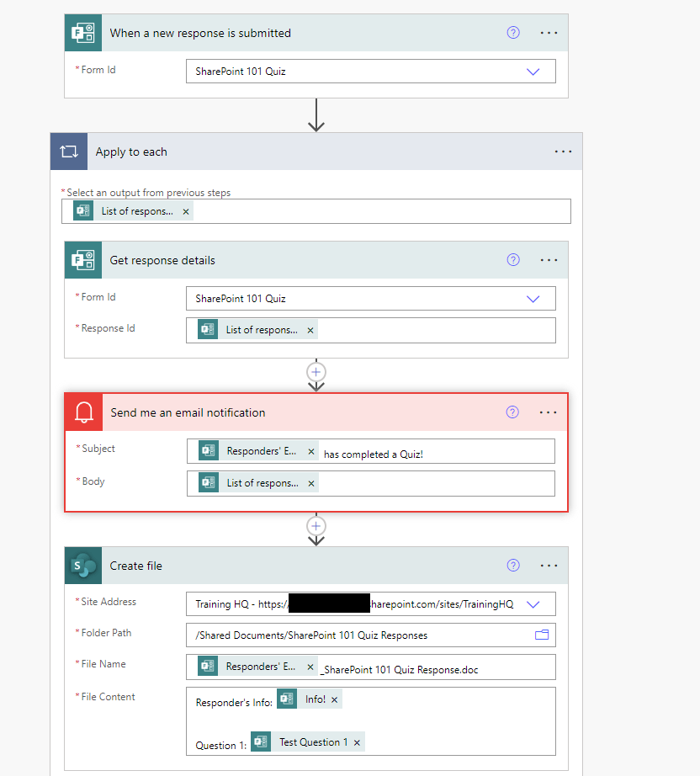
Task: Click the Forms icon on the trigger card
Action: 83,33
